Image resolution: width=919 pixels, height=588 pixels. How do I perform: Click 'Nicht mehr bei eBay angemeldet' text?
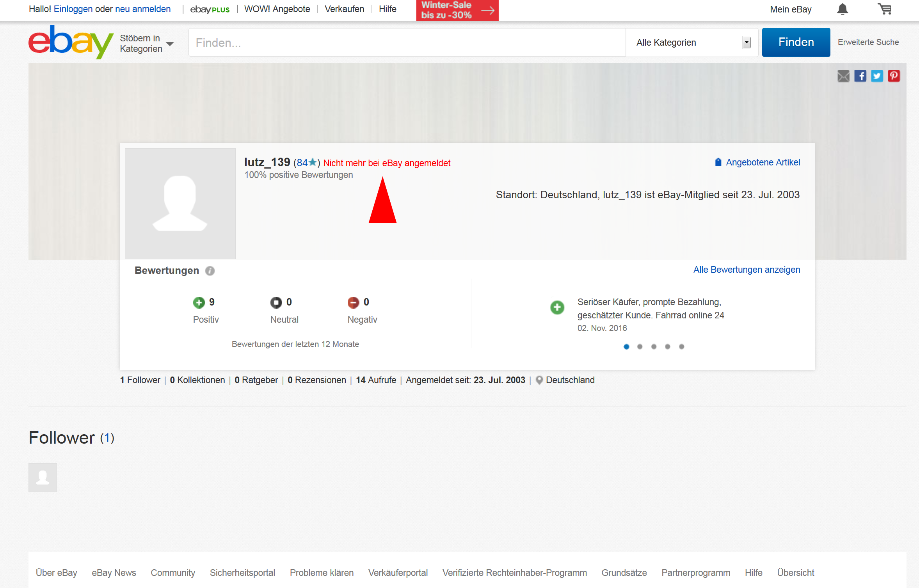pyautogui.click(x=387, y=163)
